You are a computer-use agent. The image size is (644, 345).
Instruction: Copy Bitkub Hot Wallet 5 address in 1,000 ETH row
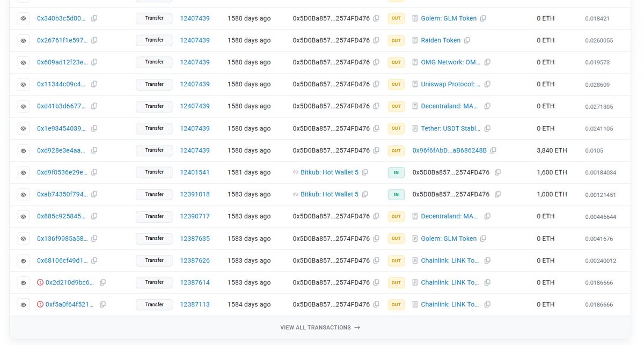point(365,194)
